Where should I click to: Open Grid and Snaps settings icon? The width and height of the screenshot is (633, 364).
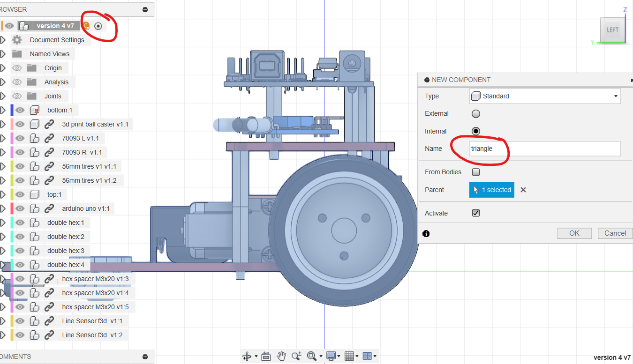349,357
